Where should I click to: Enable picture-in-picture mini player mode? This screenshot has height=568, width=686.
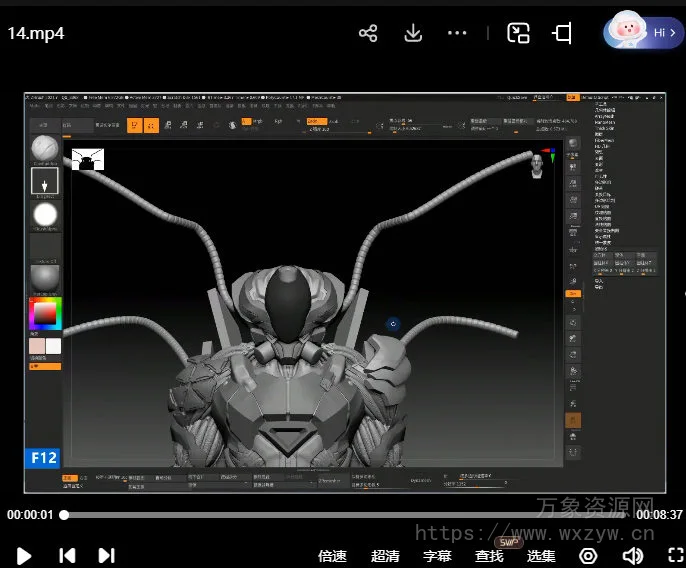pos(518,33)
